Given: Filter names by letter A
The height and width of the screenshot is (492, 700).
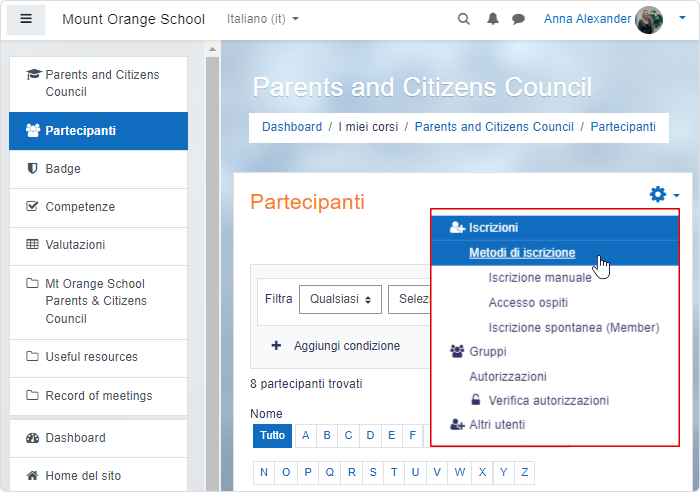Looking at the screenshot, I should [305, 435].
